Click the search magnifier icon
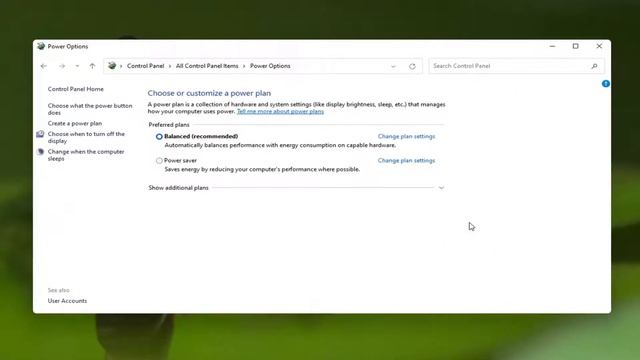This screenshot has height=360, width=640. (x=594, y=66)
